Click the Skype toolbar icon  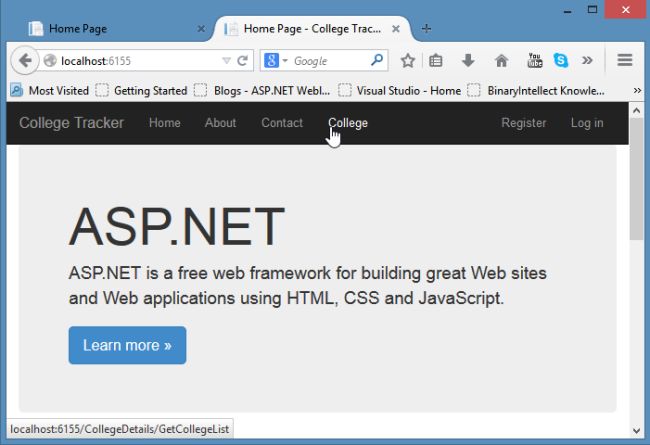[560, 61]
